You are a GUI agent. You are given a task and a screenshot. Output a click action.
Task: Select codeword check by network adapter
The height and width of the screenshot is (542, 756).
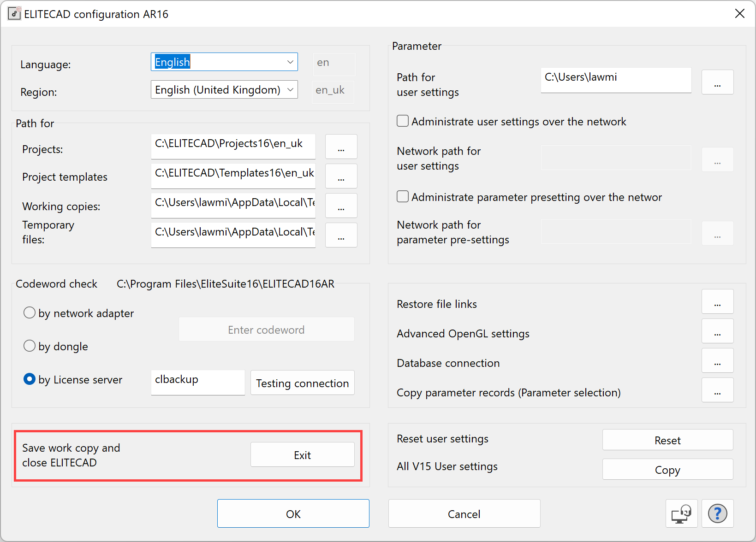(x=30, y=312)
